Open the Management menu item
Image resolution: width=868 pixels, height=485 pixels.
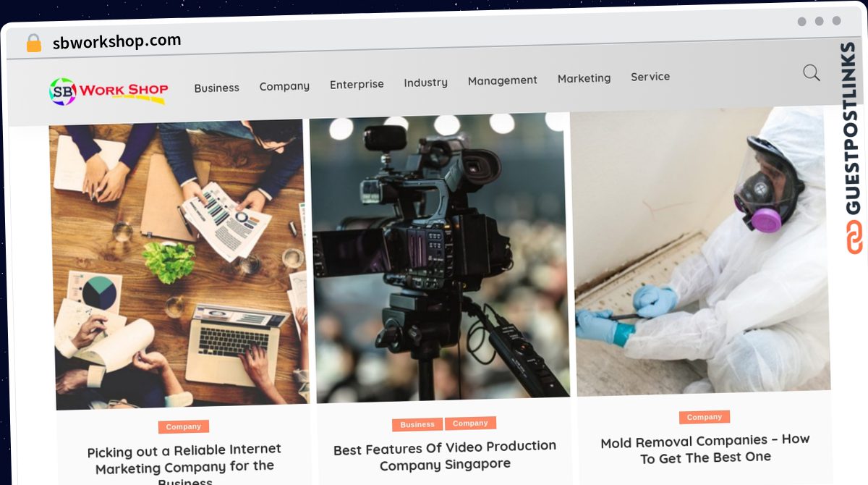tap(502, 80)
